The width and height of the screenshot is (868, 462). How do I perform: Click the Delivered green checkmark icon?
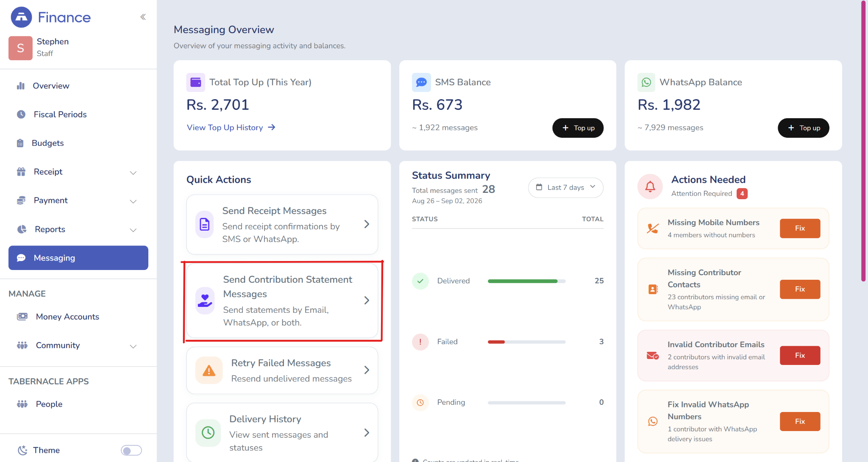[x=420, y=281]
